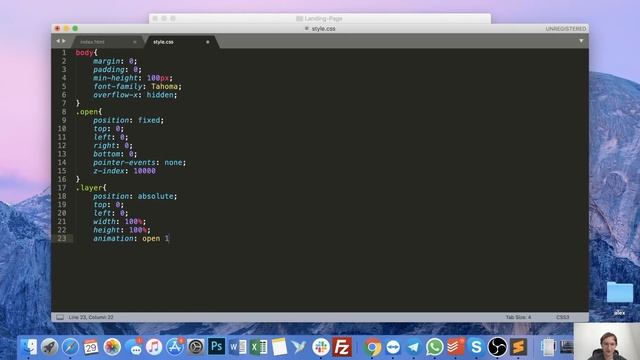
Task: Open Slack from the dock
Action: coord(321,347)
